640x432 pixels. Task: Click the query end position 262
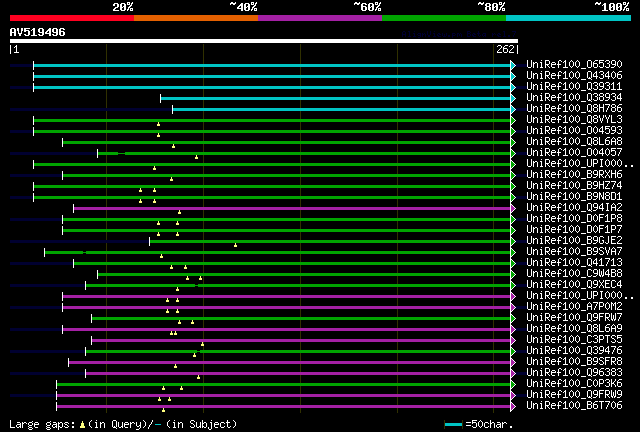click(x=505, y=49)
